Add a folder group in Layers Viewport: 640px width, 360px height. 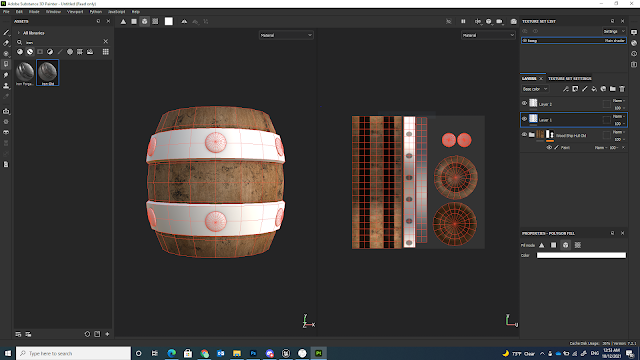click(x=613, y=89)
